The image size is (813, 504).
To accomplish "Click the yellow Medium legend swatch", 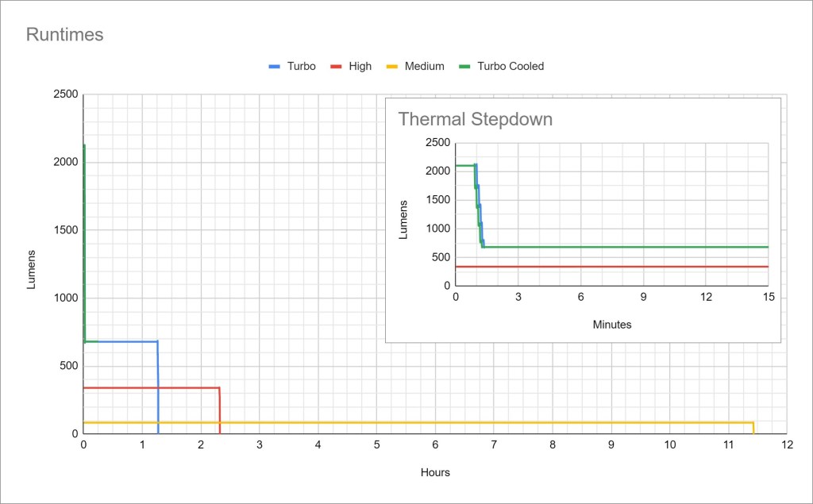I will 391,67.
